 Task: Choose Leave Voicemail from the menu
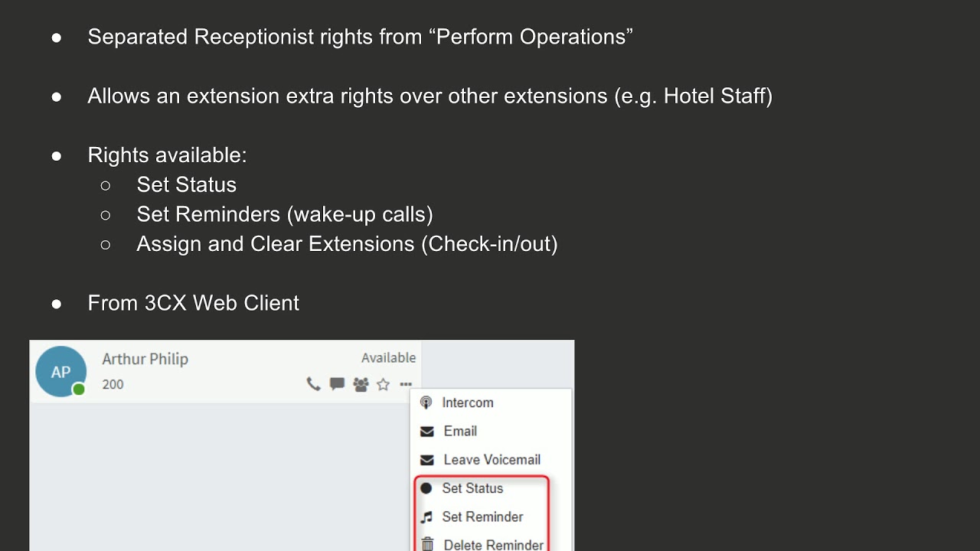(x=492, y=460)
